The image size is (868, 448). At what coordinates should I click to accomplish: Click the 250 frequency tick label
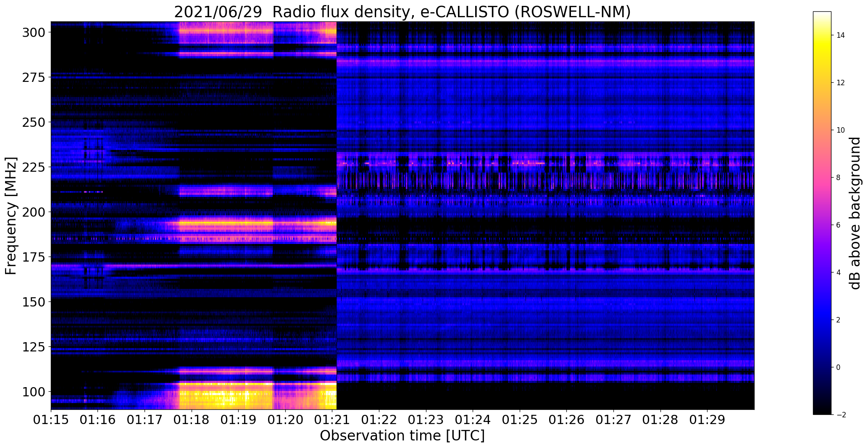tap(33, 122)
